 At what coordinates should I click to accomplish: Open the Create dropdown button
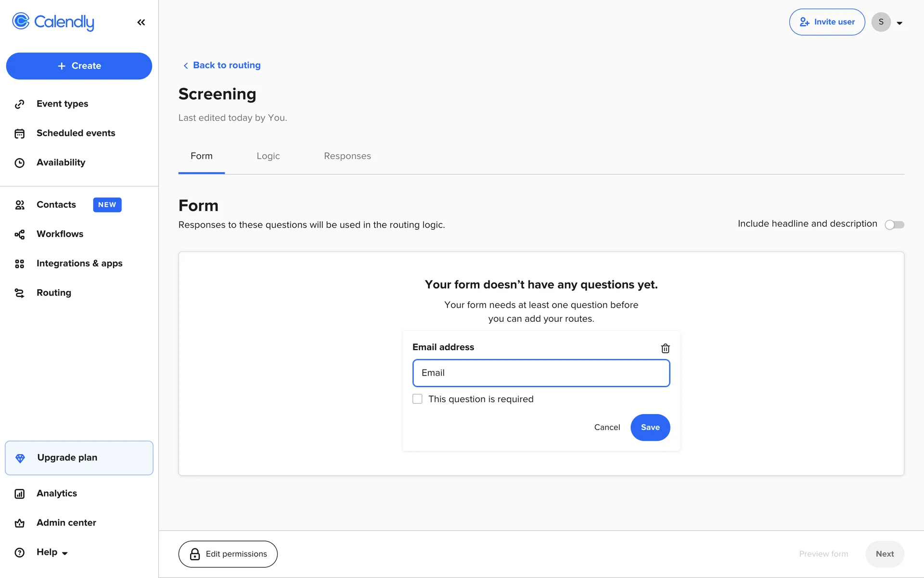pyautogui.click(x=79, y=66)
